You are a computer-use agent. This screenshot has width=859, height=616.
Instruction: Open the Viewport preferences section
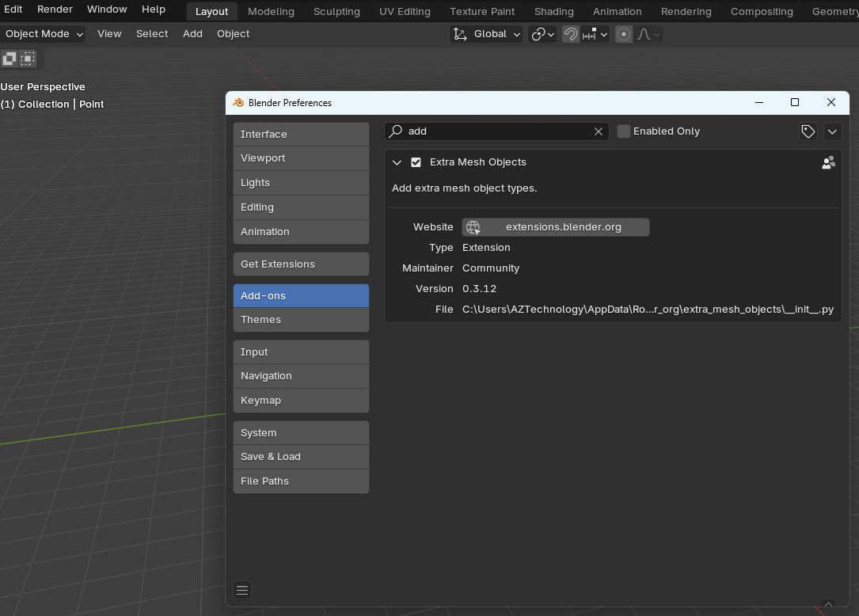pos(301,158)
